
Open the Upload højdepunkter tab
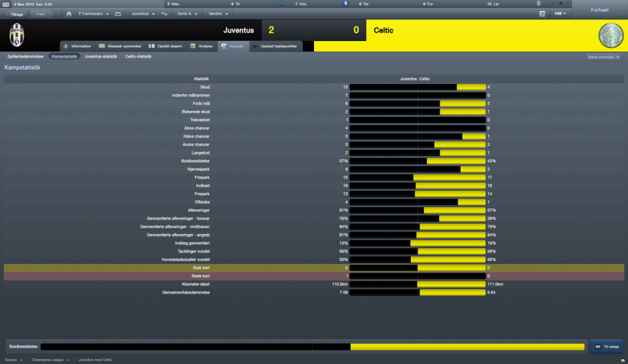(x=275, y=47)
